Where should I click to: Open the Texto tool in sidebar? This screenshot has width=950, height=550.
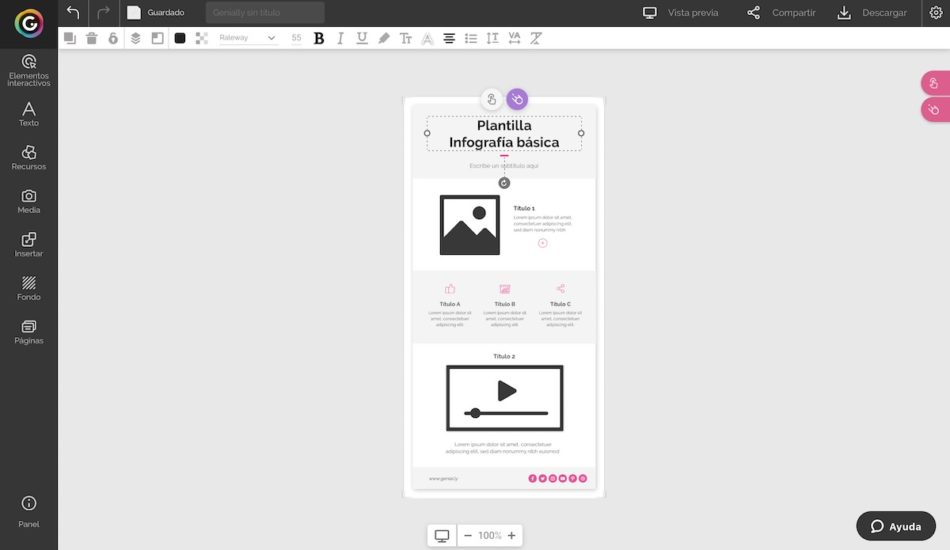[29, 114]
